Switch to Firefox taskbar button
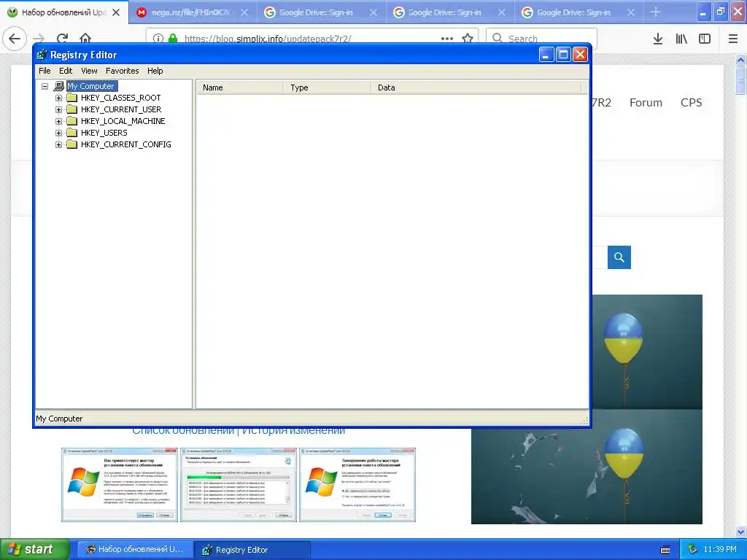This screenshot has width=747, height=560. click(135, 549)
